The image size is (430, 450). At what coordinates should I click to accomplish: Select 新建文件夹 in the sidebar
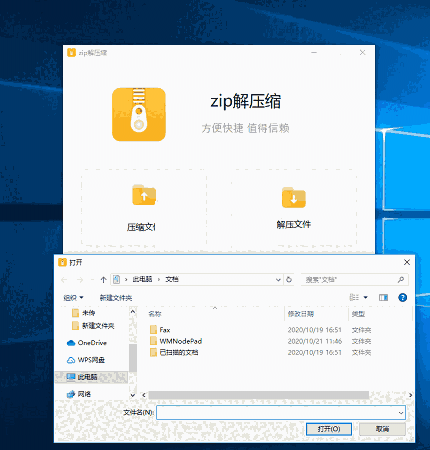(93, 326)
